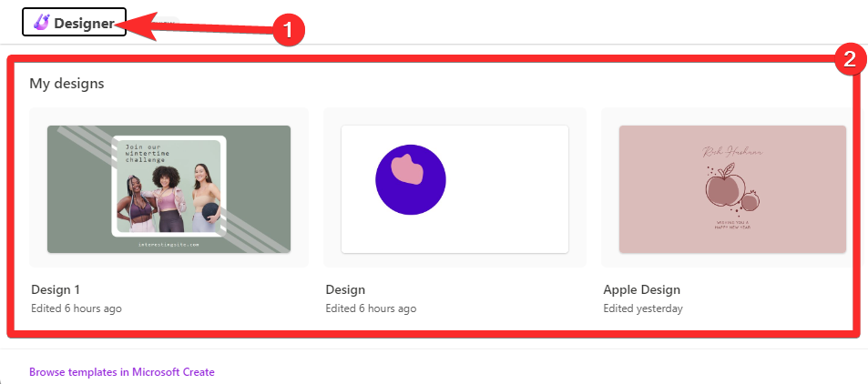The image size is (868, 384).
Task: Open Browse templates in Microsoft Create link
Action: point(122,372)
